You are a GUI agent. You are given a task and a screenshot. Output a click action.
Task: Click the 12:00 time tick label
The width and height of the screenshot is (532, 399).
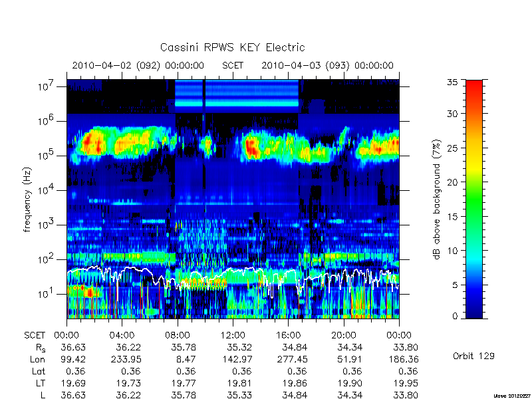[x=233, y=335]
